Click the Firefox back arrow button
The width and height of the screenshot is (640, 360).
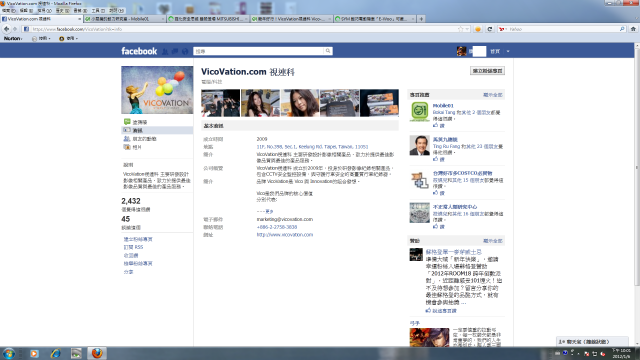(x=7, y=29)
